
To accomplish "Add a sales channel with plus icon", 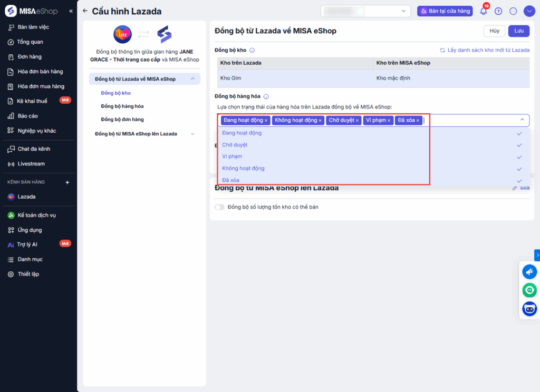I will coord(67,182).
